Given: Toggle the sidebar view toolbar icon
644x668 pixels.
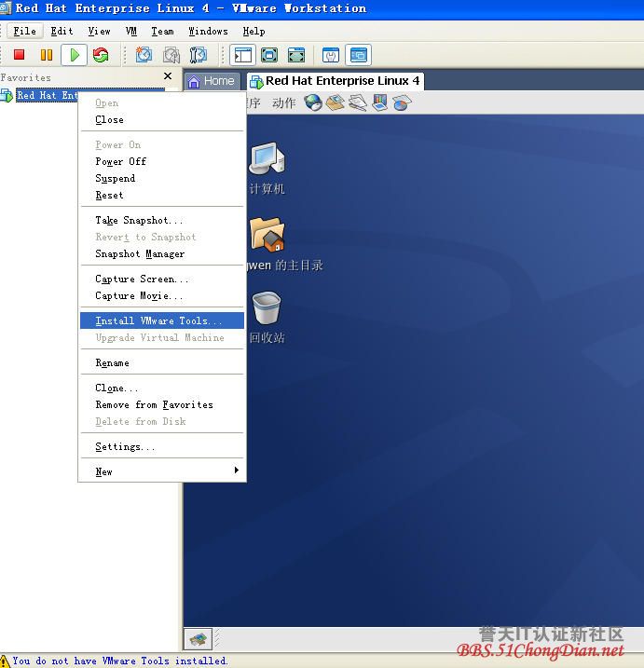Looking at the screenshot, I should [x=242, y=55].
